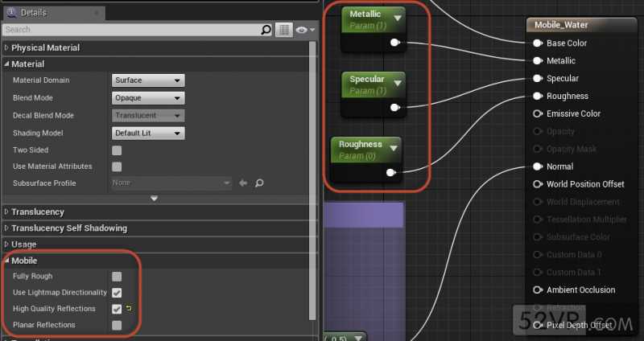Browse to Subsurface Profile with magnifier icon
Viewport: 644px width, 341px height.
[x=259, y=183]
